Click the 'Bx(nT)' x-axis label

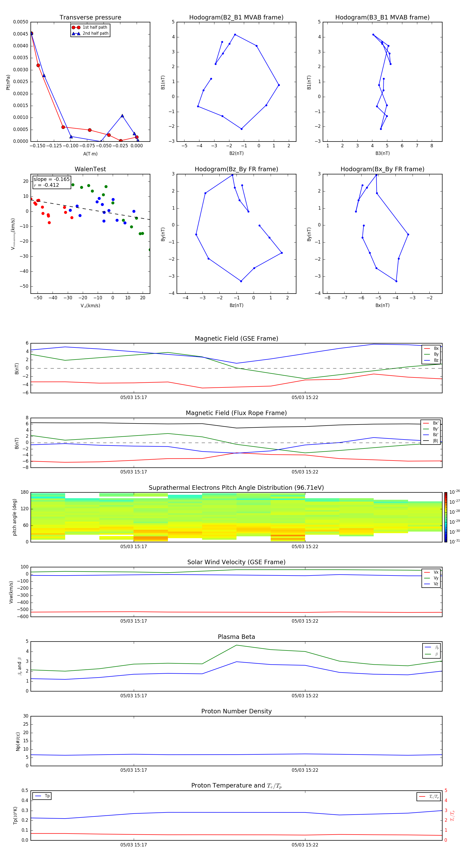(x=382, y=305)
